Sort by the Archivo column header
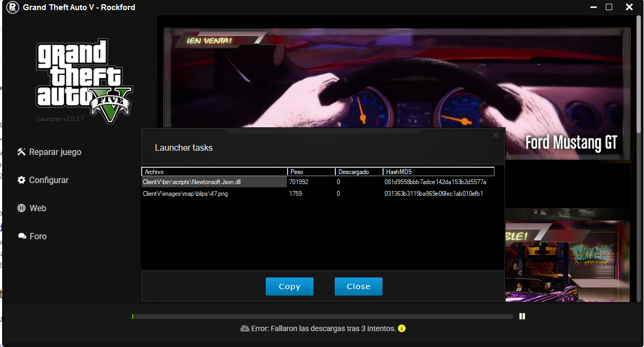Screen dimensions: 644x347 point(215,172)
